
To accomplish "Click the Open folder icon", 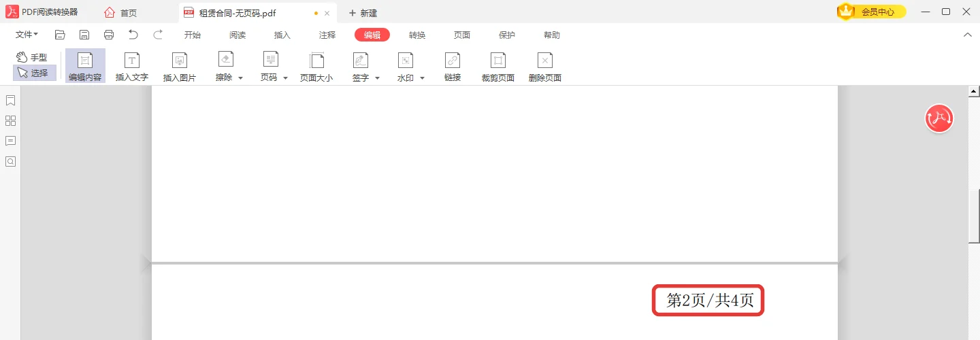I will coord(60,35).
